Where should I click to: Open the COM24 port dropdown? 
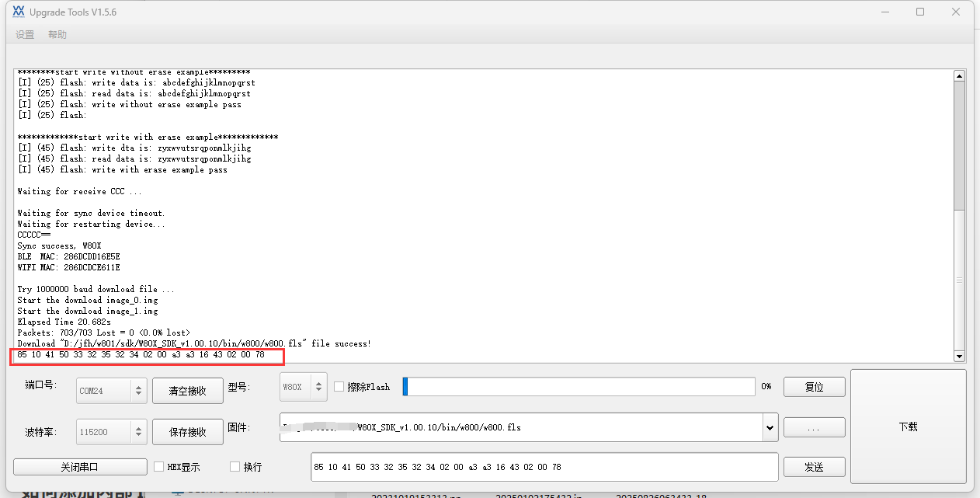click(137, 391)
